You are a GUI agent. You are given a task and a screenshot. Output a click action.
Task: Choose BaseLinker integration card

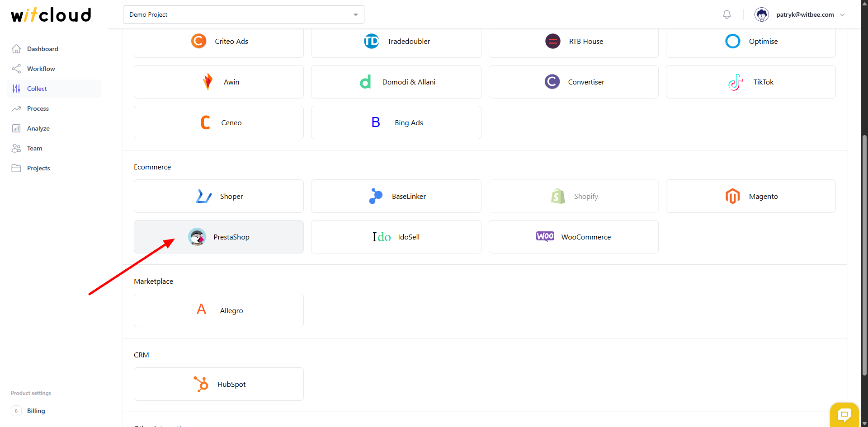click(396, 196)
